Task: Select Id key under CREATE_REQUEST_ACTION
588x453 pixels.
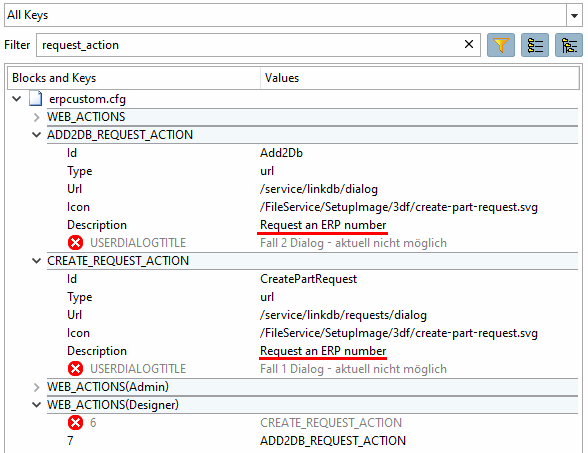Action: click(72, 279)
